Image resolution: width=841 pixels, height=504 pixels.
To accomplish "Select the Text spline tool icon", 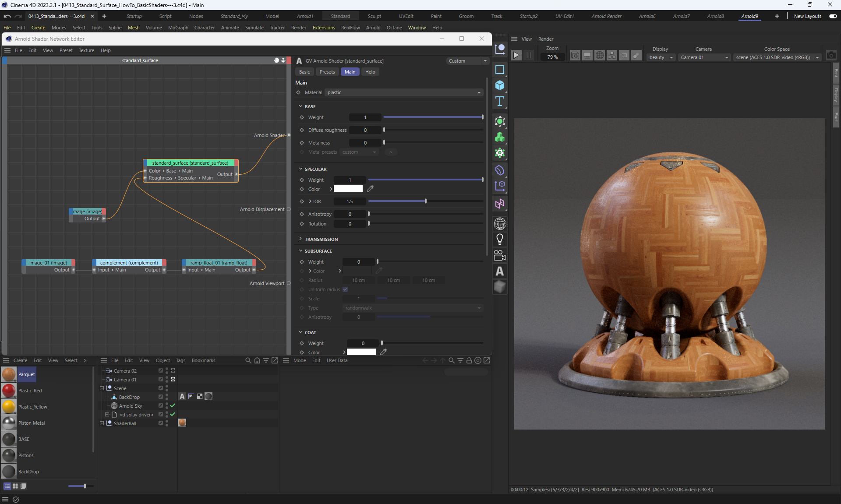I will click(500, 102).
